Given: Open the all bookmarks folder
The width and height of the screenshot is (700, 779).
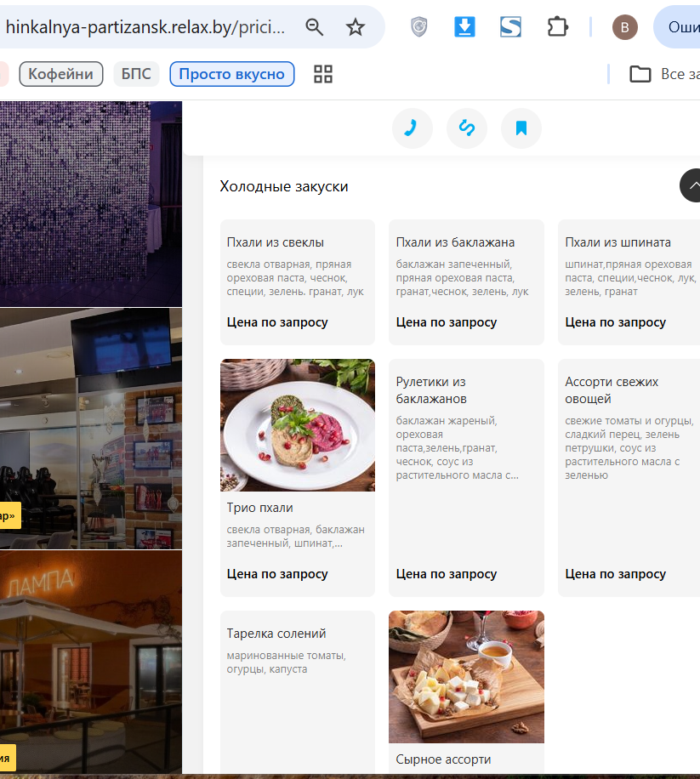Looking at the screenshot, I should point(664,74).
